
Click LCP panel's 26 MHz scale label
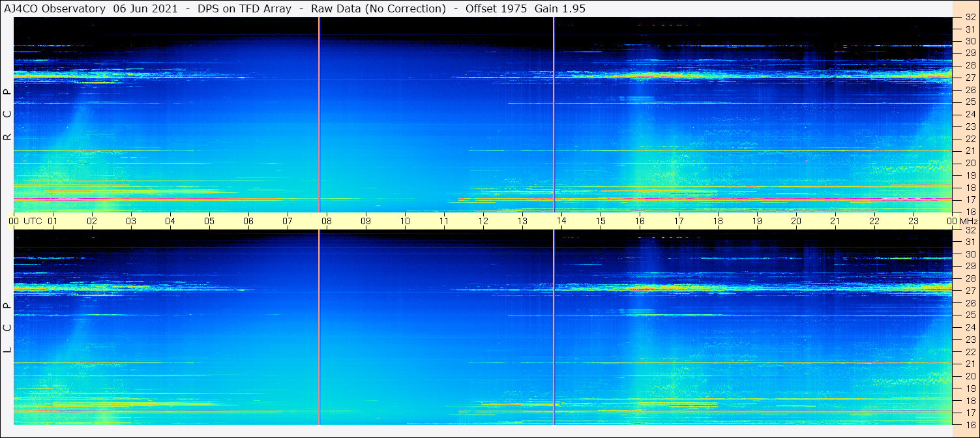click(970, 302)
